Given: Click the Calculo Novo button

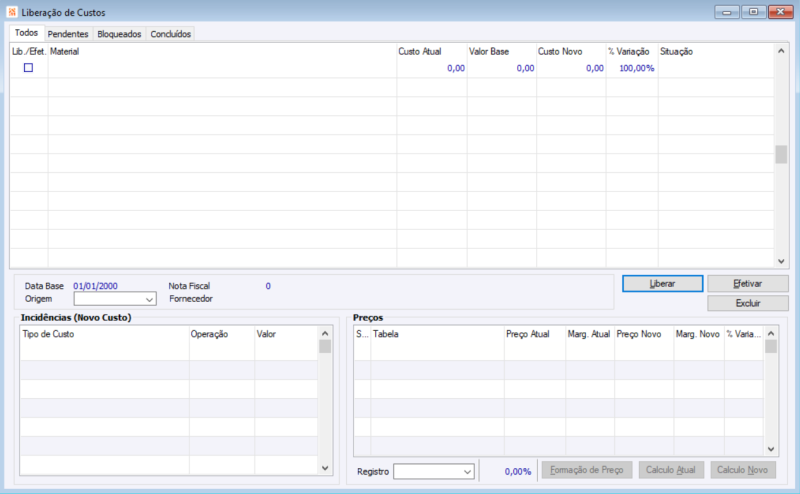Looking at the screenshot, I should (x=743, y=470).
